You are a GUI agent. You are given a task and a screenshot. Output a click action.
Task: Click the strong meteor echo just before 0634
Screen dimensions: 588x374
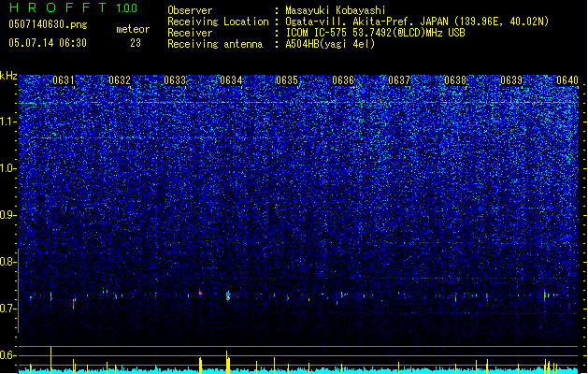click(x=227, y=295)
